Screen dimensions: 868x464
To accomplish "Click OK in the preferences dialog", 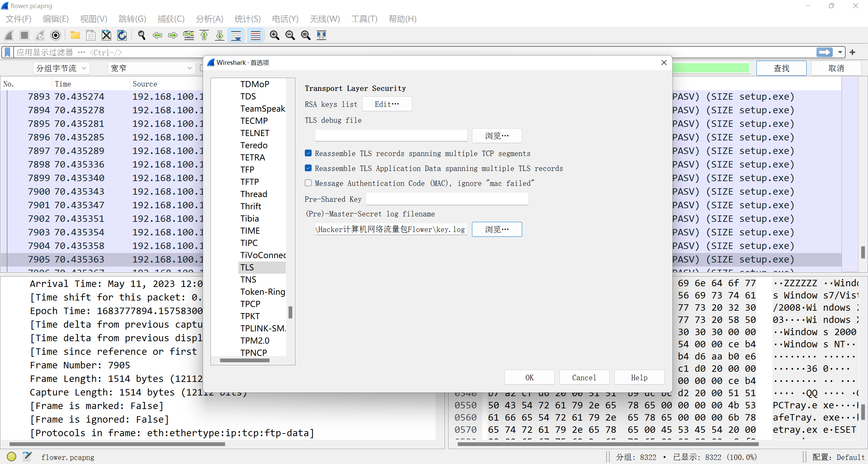I will click(x=529, y=378).
